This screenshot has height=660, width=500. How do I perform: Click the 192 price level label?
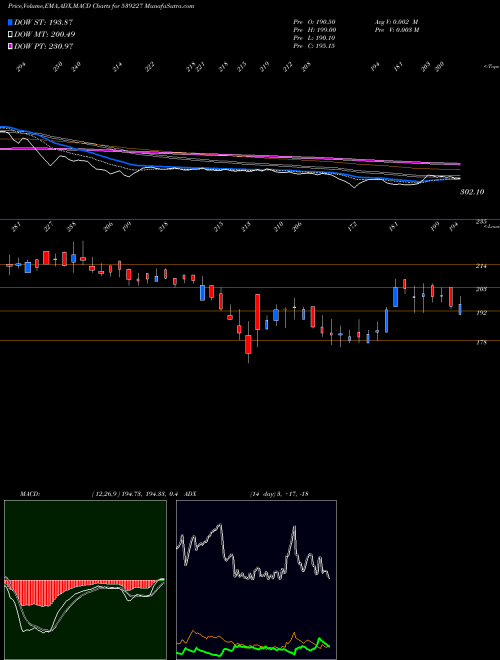coord(481,313)
